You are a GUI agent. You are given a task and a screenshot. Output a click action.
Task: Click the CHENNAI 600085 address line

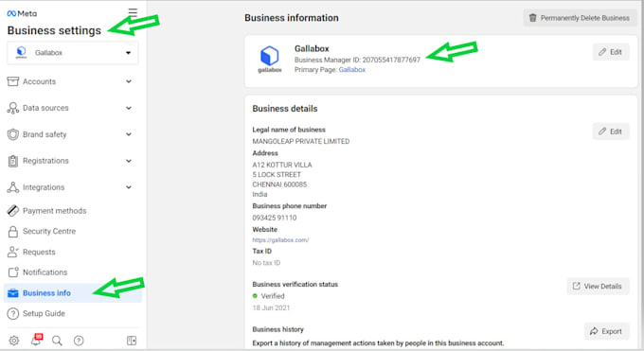point(279,184)
